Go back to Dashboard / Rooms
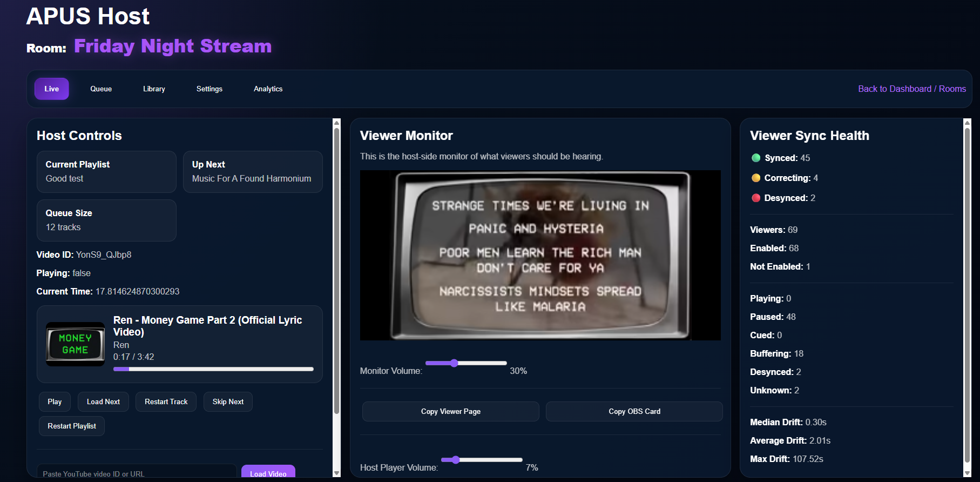This screenshot has height=482, width=980. pos(912,89)
